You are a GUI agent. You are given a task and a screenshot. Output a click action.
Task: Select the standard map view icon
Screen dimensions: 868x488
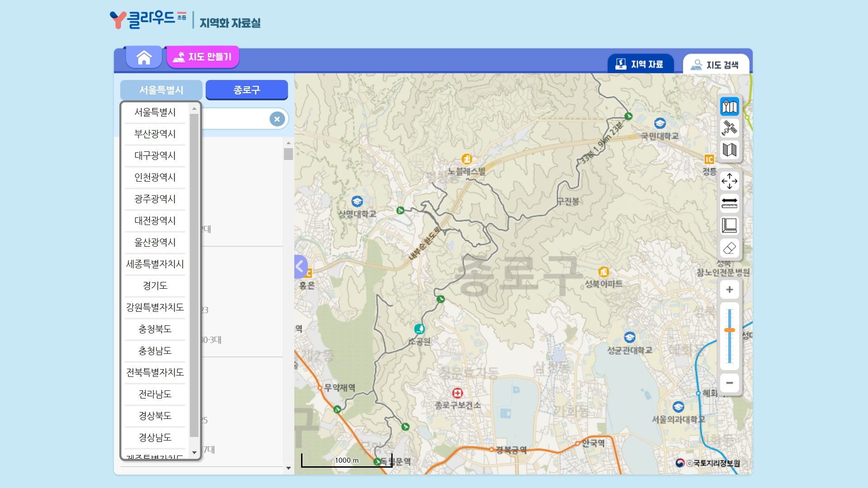[x=729, y=107]
